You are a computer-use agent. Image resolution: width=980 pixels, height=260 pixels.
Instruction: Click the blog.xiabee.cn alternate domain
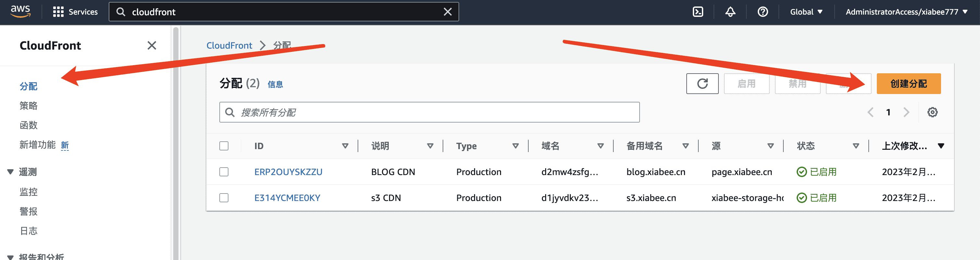[x=655, y=172]
